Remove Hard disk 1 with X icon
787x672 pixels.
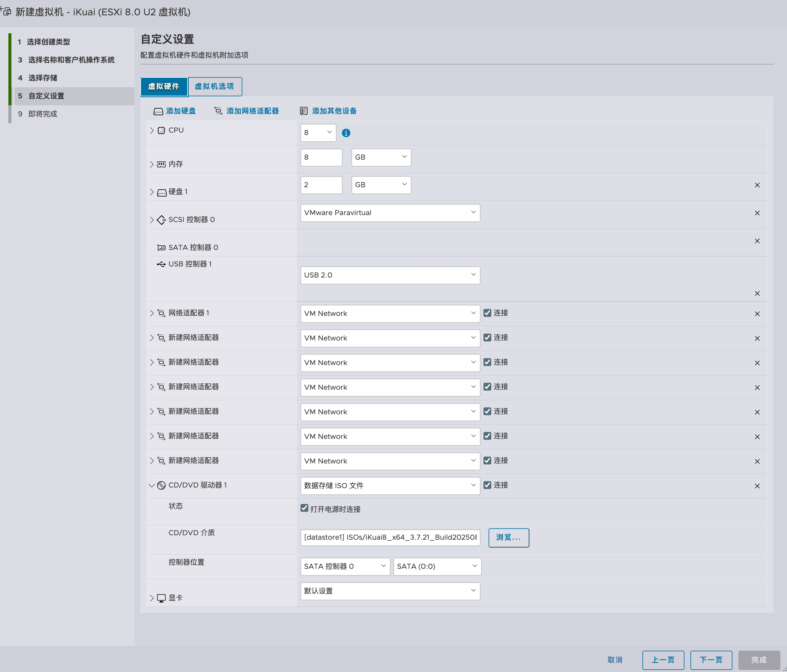point(757,185)
